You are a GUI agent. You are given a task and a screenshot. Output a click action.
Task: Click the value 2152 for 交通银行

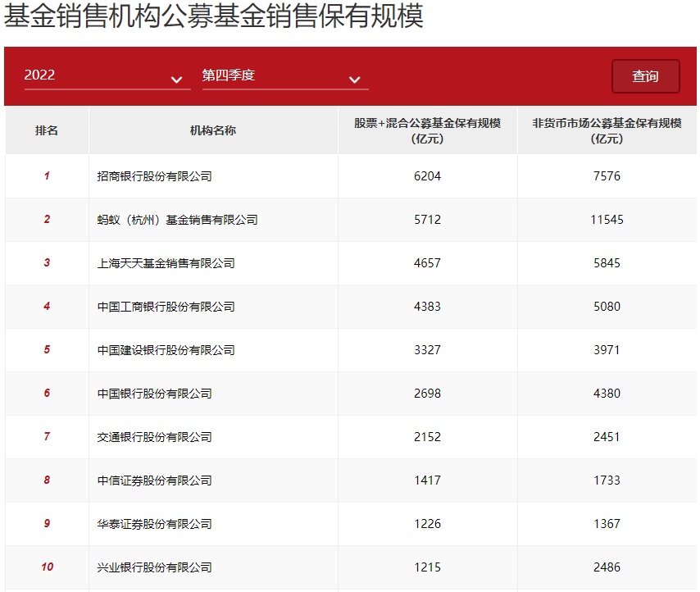[427, 437]
